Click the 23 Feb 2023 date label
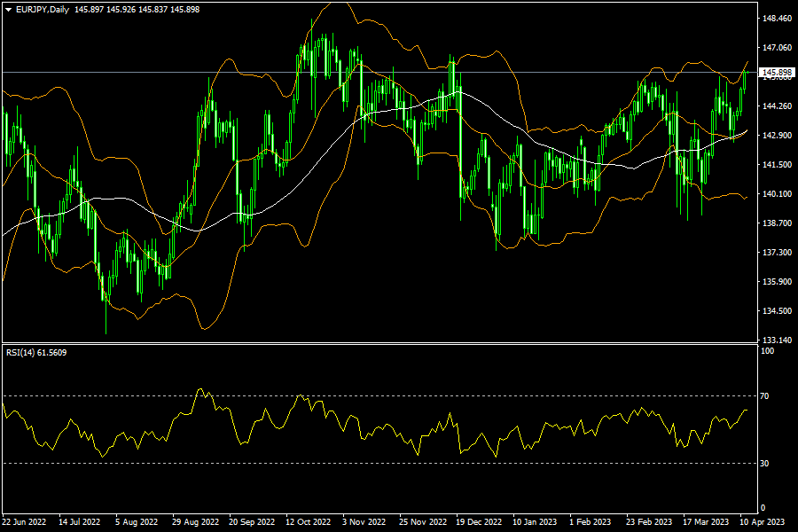798x532 pixels. (649, 522)
